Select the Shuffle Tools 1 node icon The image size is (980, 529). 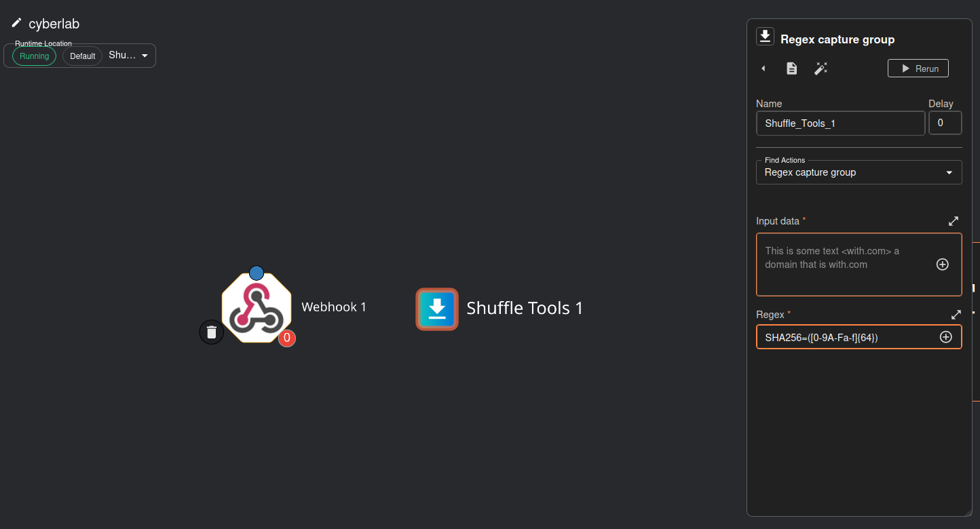click(x=437, y=309)
